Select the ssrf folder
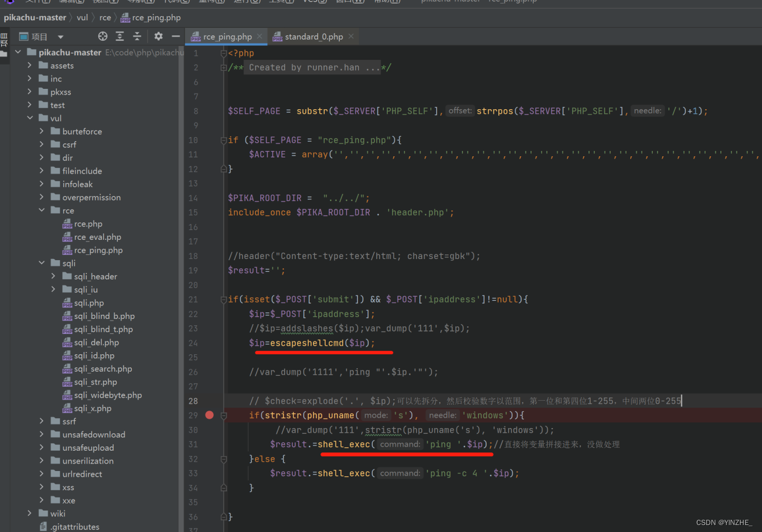The image size is (762, 532). [x=69, y=421]
